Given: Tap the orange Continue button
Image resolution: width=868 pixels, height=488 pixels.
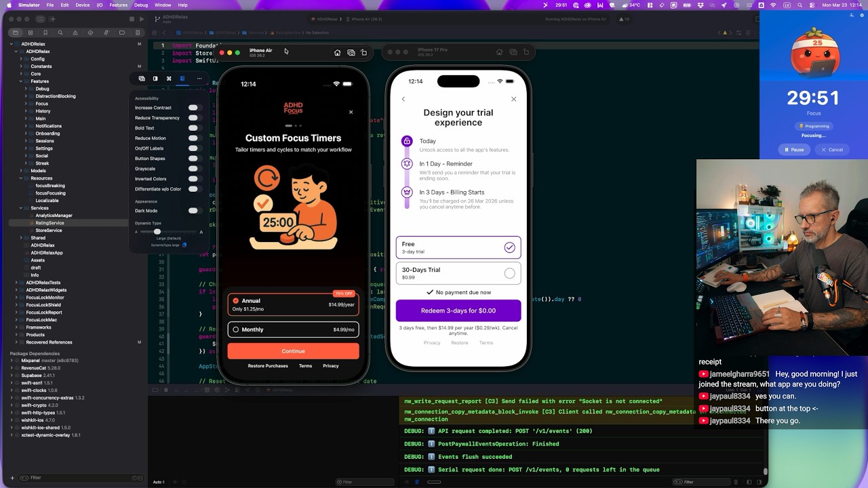Looking at the screenshot, I should tap(293, 351).
